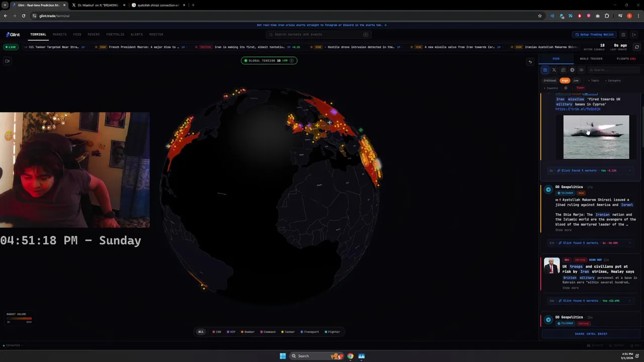Image resolution: width=644 pixels, height=362 pixels.
Task: Select All aircraft filter
Action: pyautogui.click(x=201, y=332)
